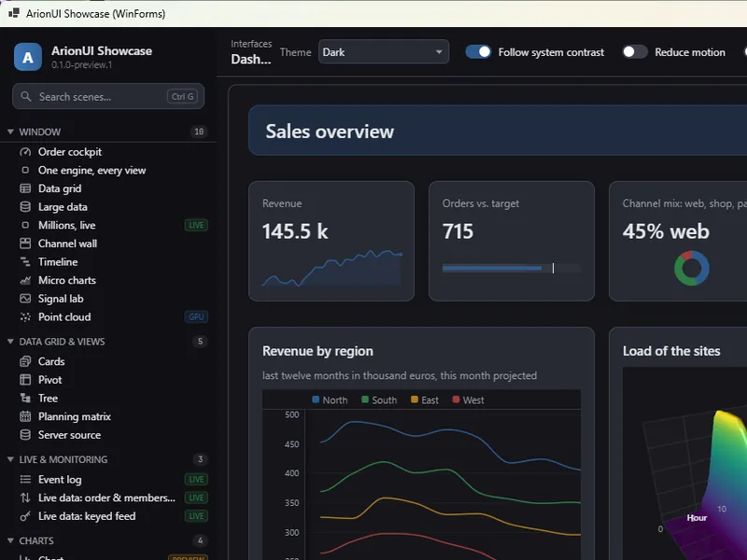This screenshot has width=747, height=560.
Task: Toggle North series in legend
Action: [330, 400]
